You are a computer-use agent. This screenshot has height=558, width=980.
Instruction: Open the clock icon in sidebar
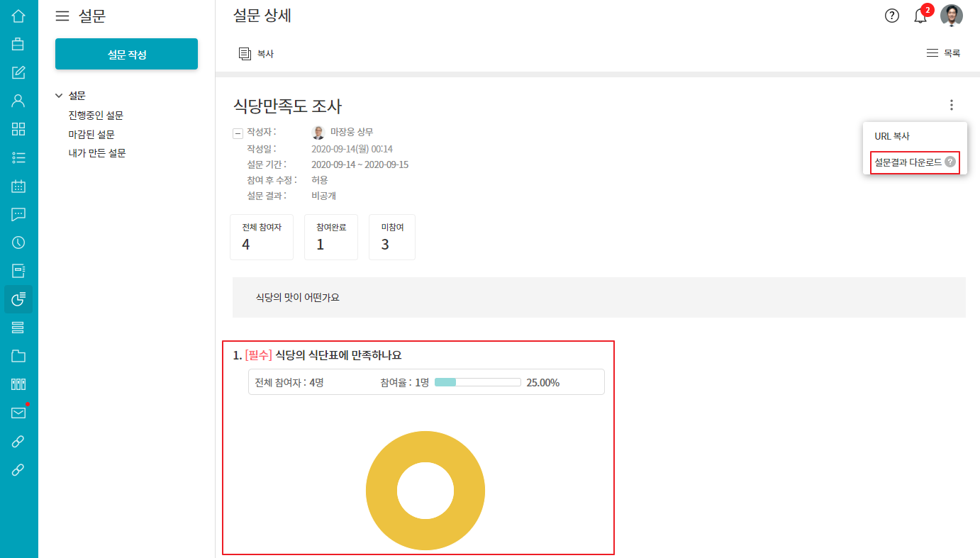click(18, 242)
